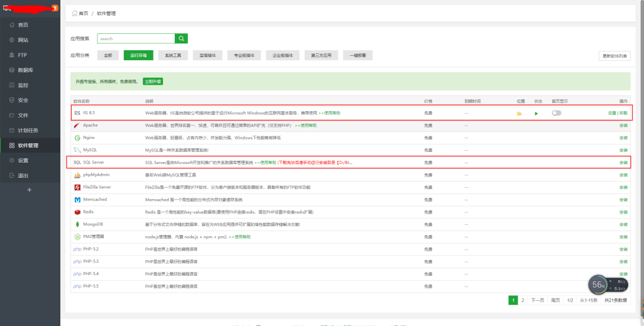Click the Apache feather icon
Image resolution: width=644 pixels, height=326 pixels.
(77, 125)
